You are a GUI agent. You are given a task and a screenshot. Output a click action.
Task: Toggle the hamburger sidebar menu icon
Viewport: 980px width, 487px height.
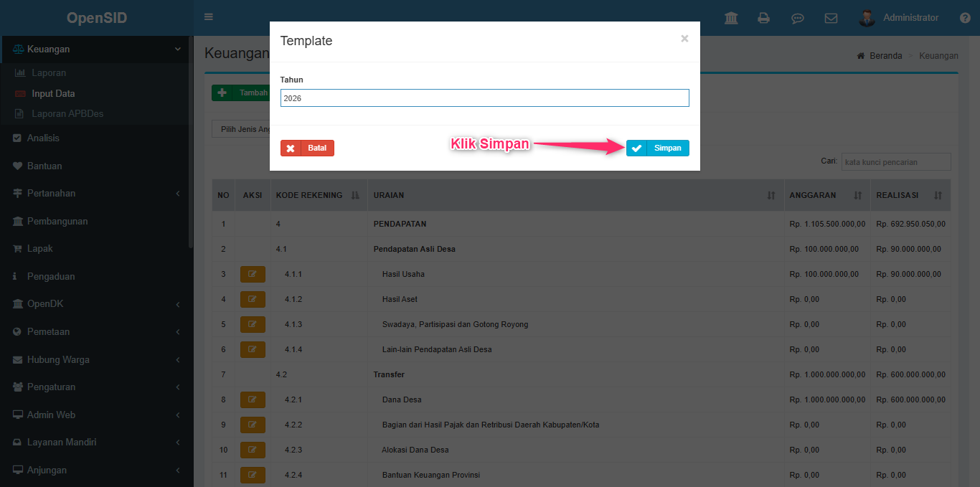(x=209, y=17)
